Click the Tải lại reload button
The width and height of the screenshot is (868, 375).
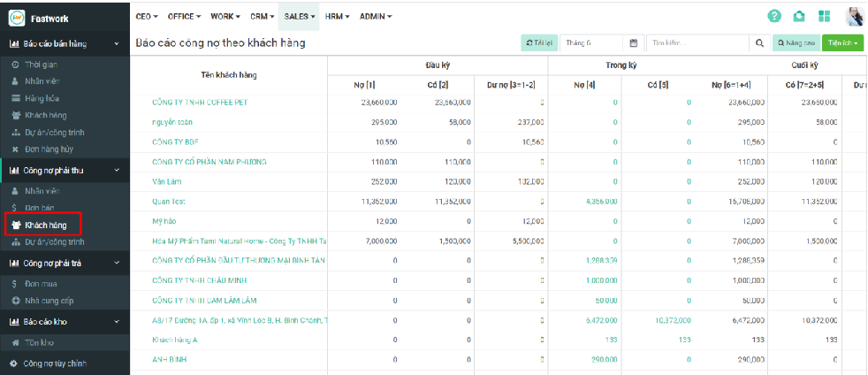[x=537, y=42]
